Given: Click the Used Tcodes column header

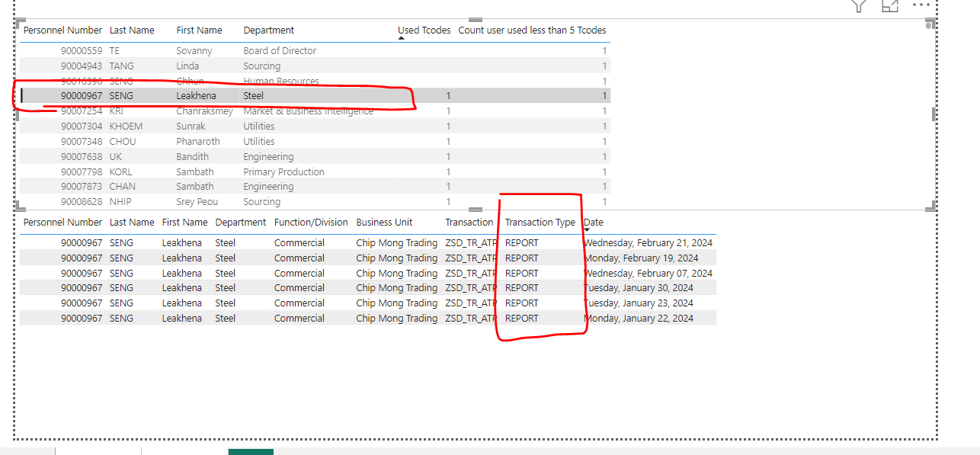Looking at the screenshot, I should pyautogui.click(x=424, y=30).
